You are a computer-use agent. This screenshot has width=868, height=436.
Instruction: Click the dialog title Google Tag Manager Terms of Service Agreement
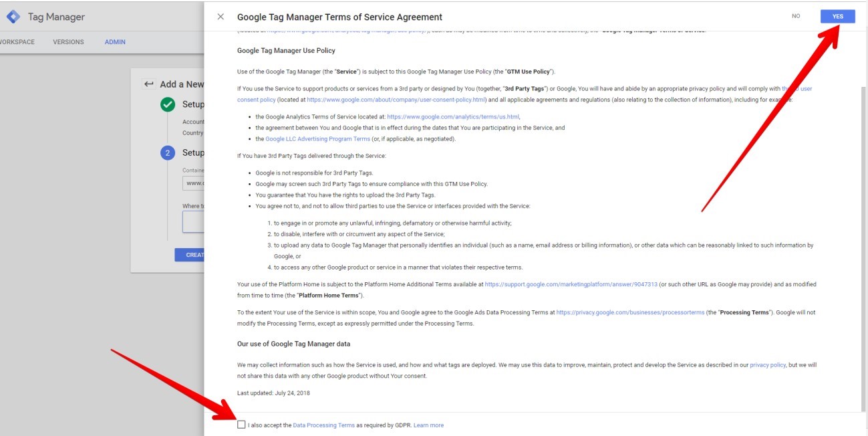coord(339,17)
